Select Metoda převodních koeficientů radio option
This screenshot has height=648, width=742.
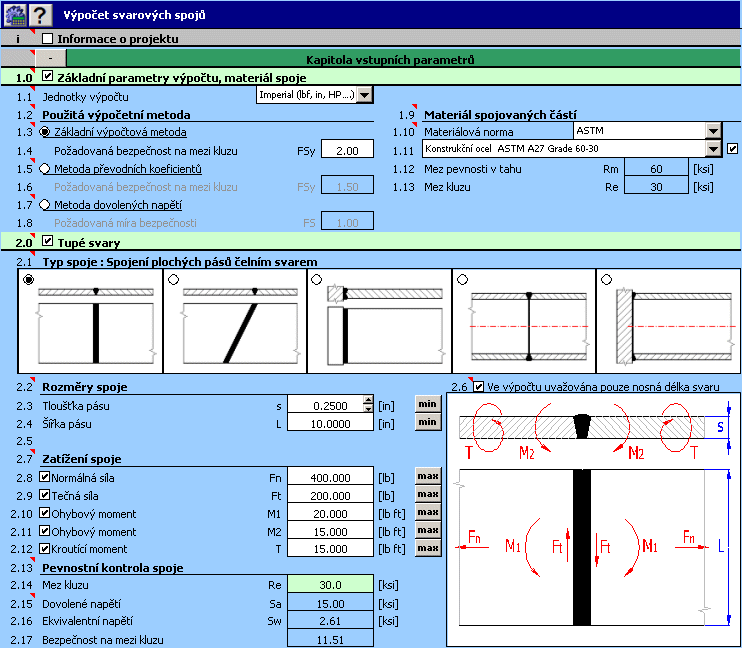[x=45, y=169]
